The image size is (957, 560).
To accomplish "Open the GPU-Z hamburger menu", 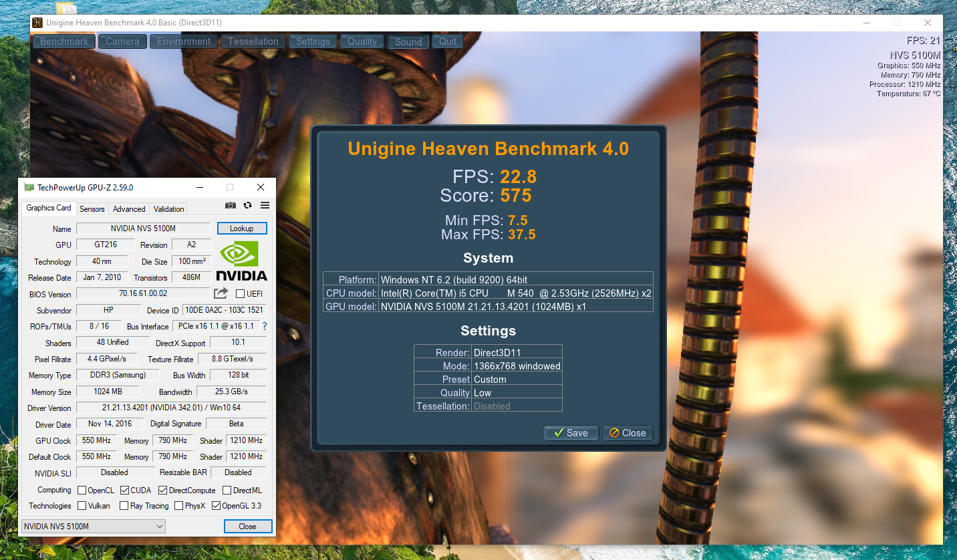I will pyautogui.click(x=265, y=205).
